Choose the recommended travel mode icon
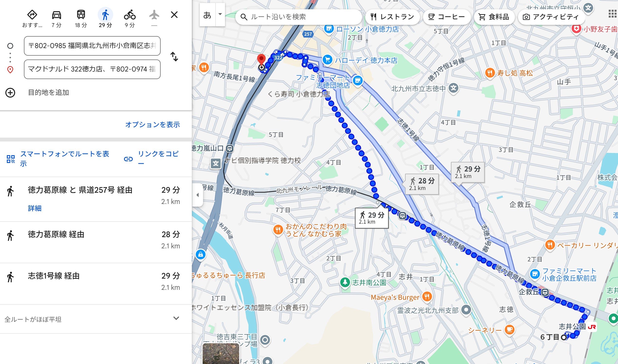This screenshot has width=618, height=364. click(32, 15)
